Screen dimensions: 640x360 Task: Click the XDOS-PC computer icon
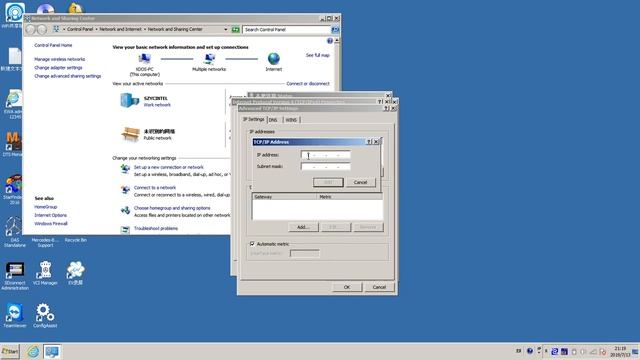pyautogui.click(x=144, y=59)
